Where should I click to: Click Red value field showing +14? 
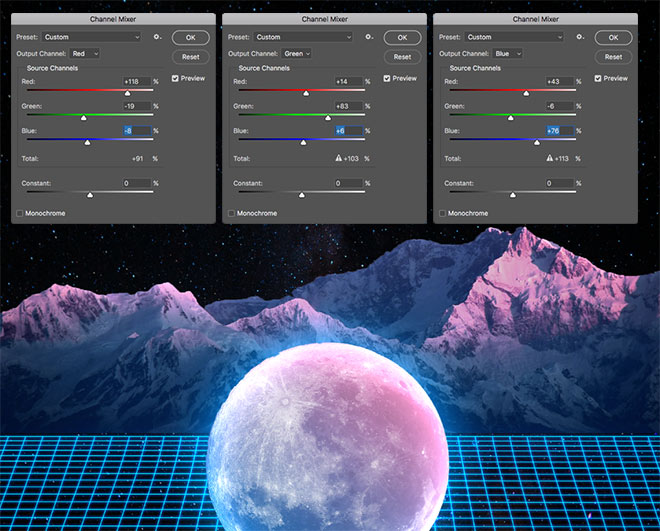coord(349,81)
